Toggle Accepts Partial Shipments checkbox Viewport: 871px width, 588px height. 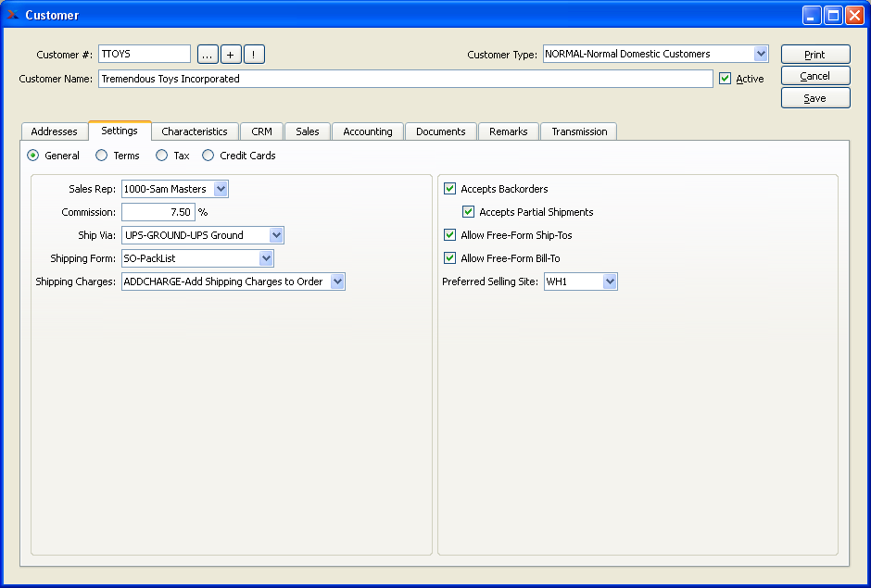[x=468, y=211]
